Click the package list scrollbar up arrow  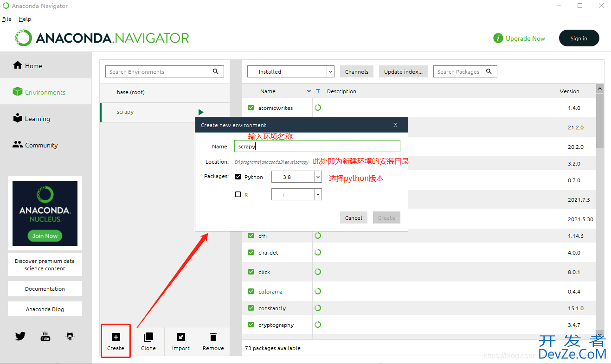click(x=600, y=89)
